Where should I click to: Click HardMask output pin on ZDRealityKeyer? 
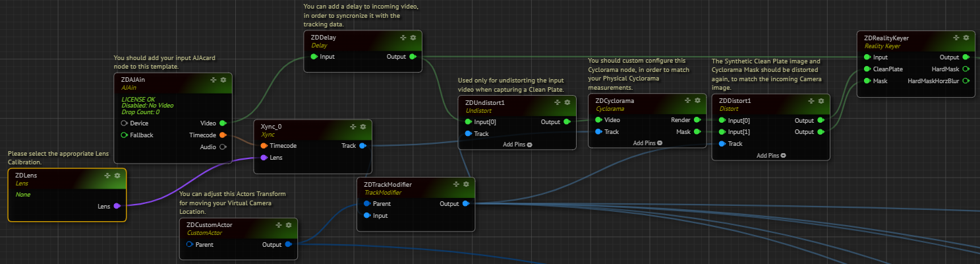tap(966, 69)
